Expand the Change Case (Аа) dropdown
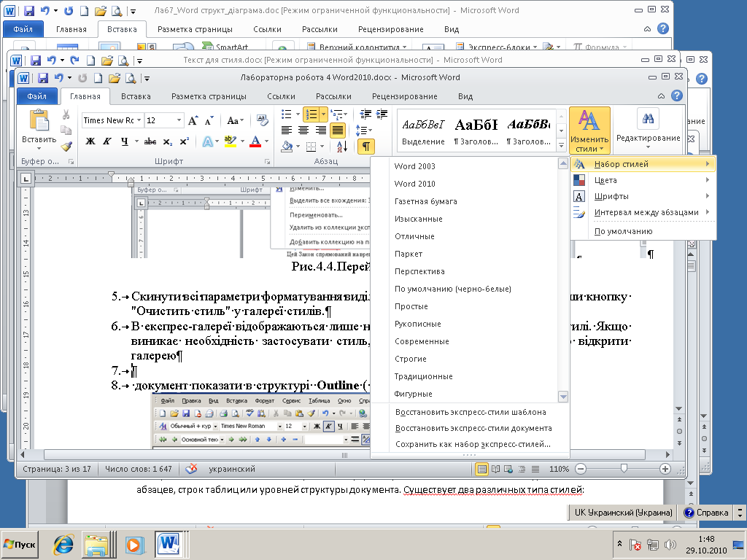Viewport: 747px width, 560px height. pos(236,120)
